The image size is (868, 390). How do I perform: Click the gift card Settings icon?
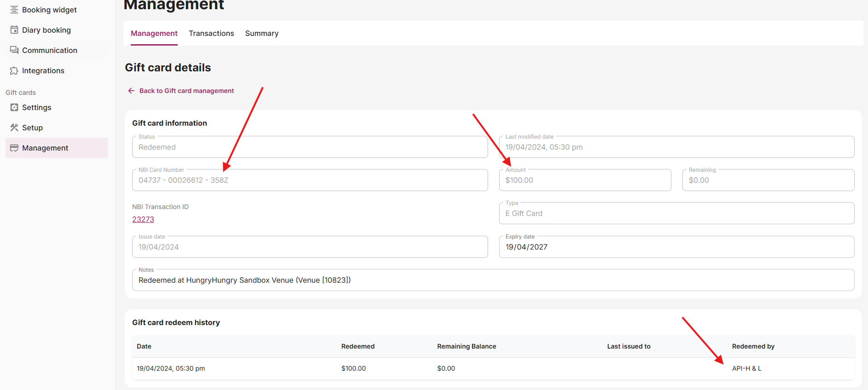coord(14,107)
